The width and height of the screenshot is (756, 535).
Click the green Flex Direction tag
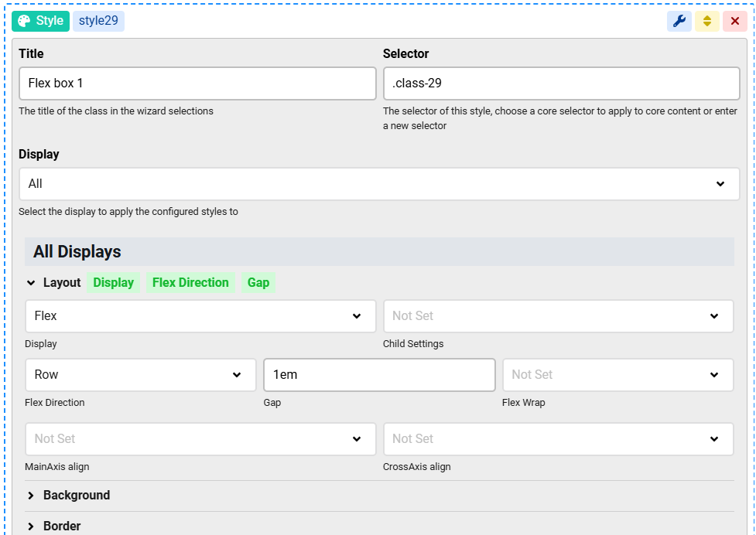click(x=190, y=283)
